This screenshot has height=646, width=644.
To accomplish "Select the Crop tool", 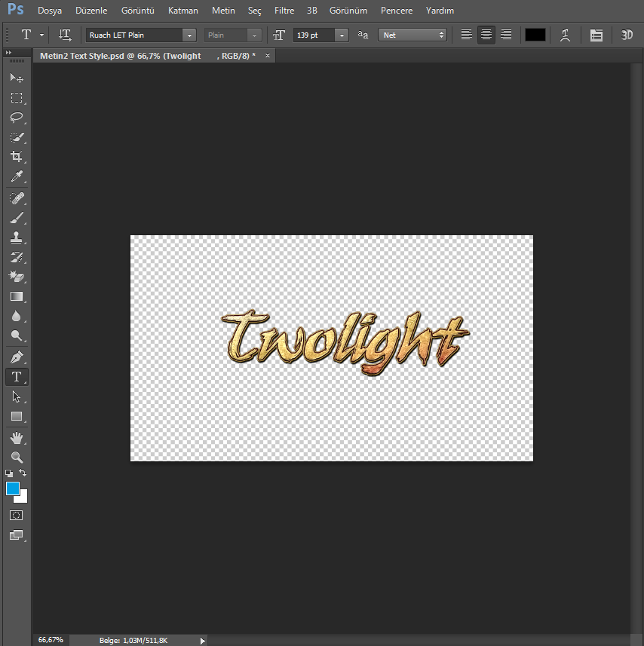I will [x=17, y=157].
